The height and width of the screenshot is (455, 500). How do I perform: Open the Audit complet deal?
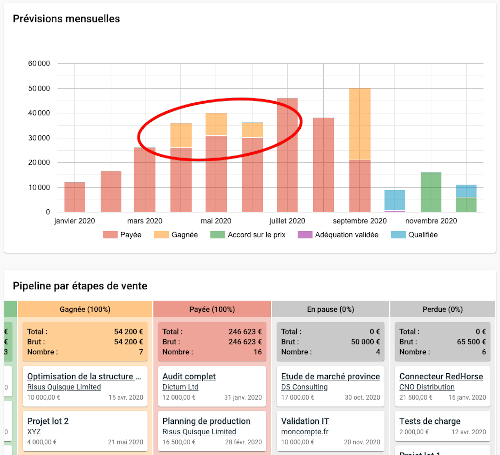(x=189, y=376)
